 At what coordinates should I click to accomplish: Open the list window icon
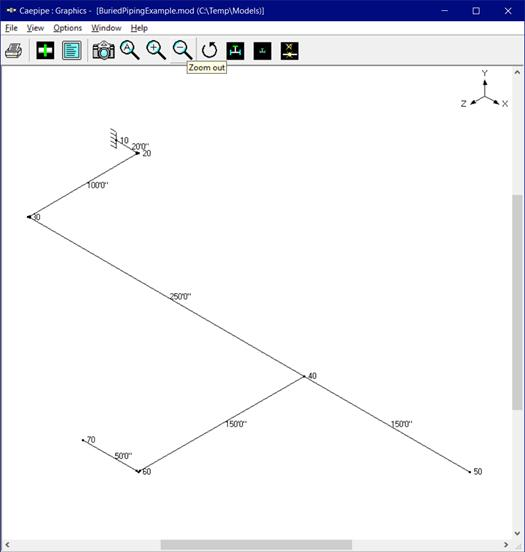tap(71, 51)
